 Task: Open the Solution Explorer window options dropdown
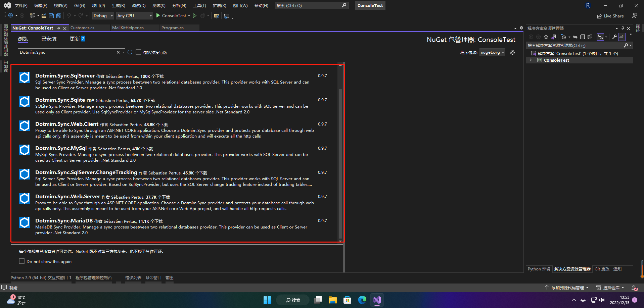(616, 28)
